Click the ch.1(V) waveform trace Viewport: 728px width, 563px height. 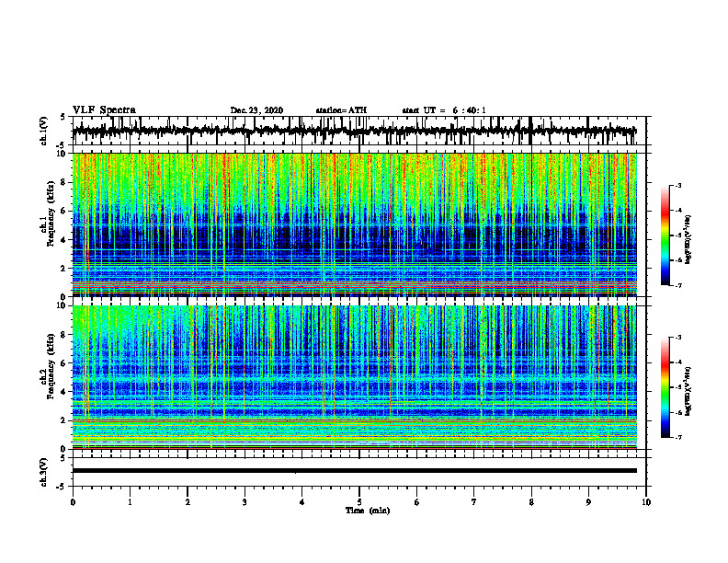point(355,131)
